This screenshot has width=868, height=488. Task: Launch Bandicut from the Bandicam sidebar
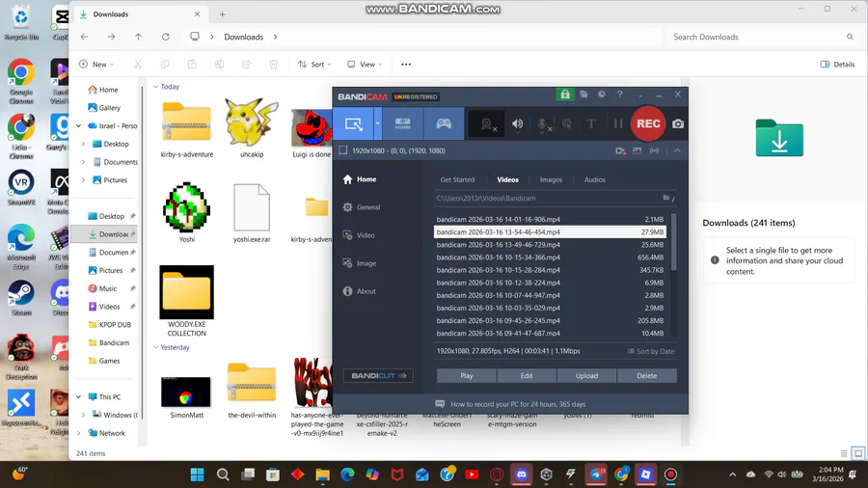[378, 376]
